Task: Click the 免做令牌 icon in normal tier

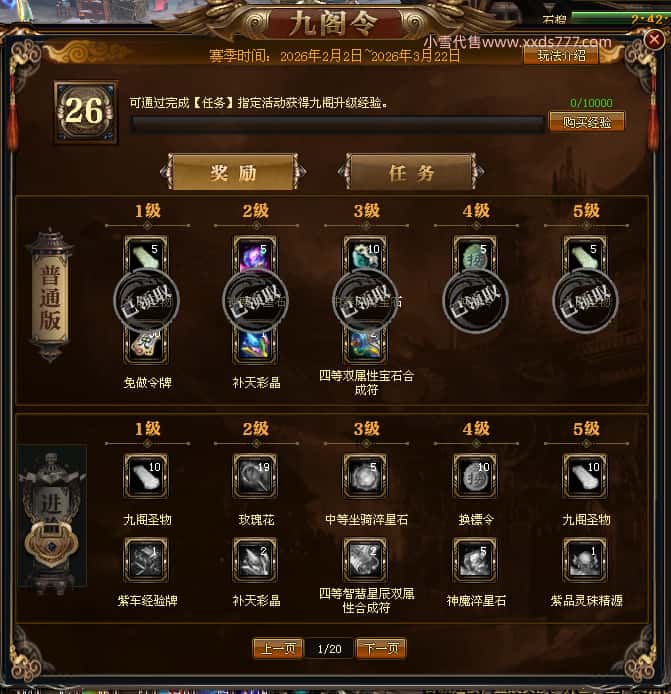Action: (x=146, y=347)
